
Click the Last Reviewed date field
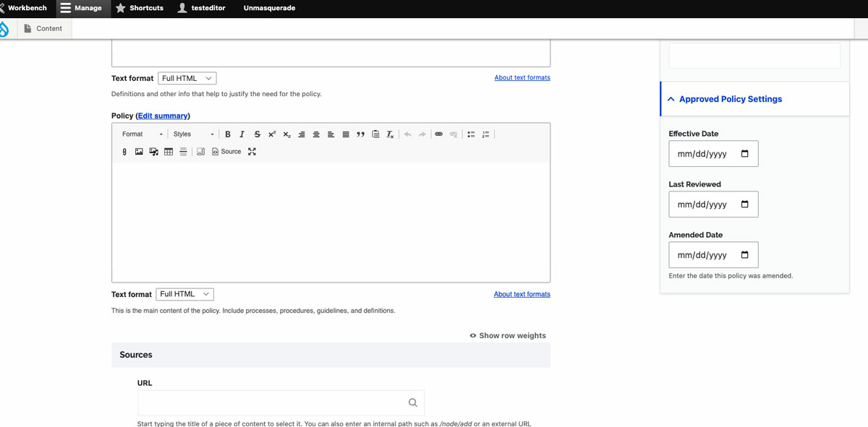pos(713,204)
